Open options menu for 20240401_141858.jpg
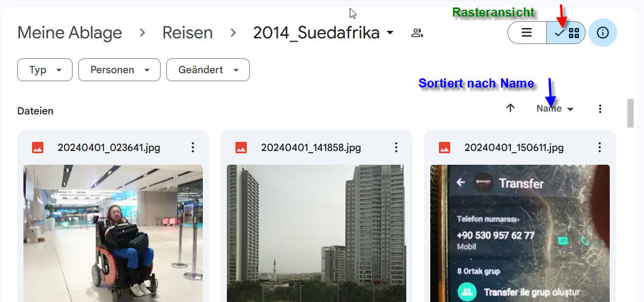This screenshot has height=302, width=644. (396, 148)
